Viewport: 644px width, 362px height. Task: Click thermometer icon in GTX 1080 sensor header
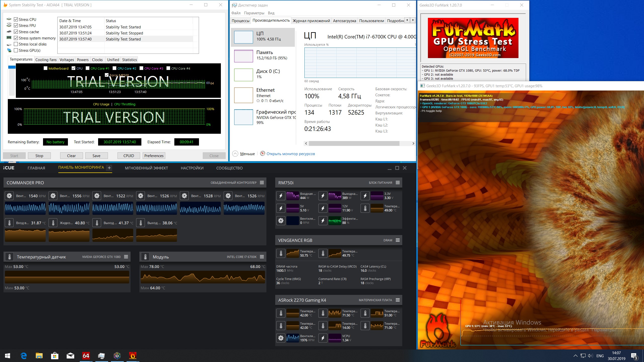[10, 257]
